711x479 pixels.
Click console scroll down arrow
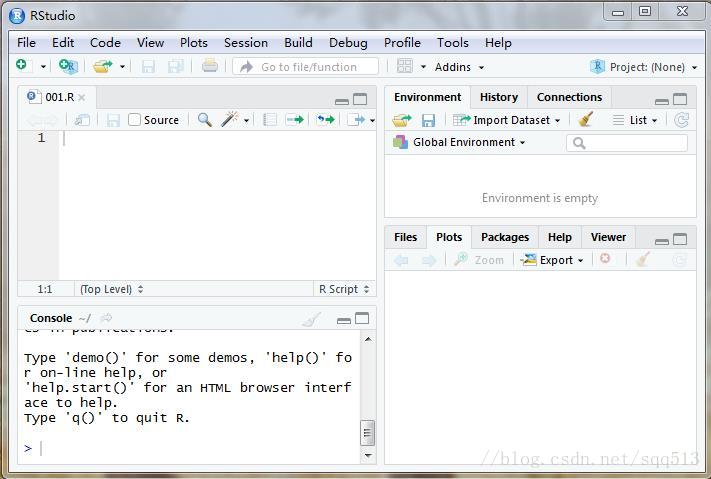pos(368,455)
